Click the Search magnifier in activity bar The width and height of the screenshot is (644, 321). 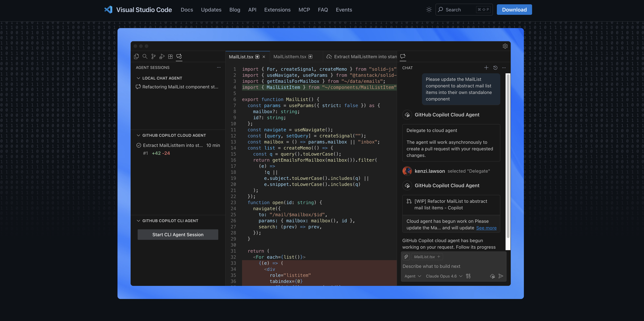(145, 56)
